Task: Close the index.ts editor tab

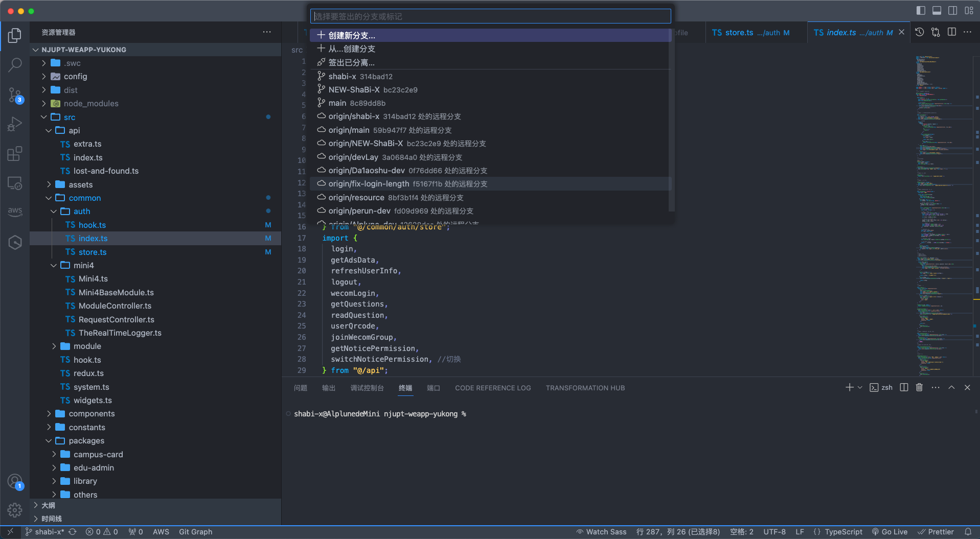Action: tap(901, 32)
